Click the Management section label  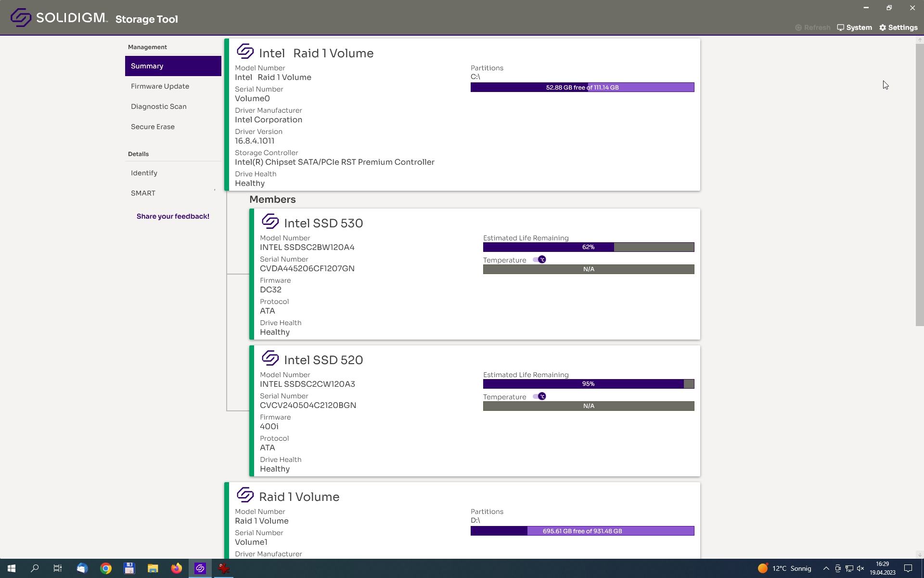pos(147,47)
